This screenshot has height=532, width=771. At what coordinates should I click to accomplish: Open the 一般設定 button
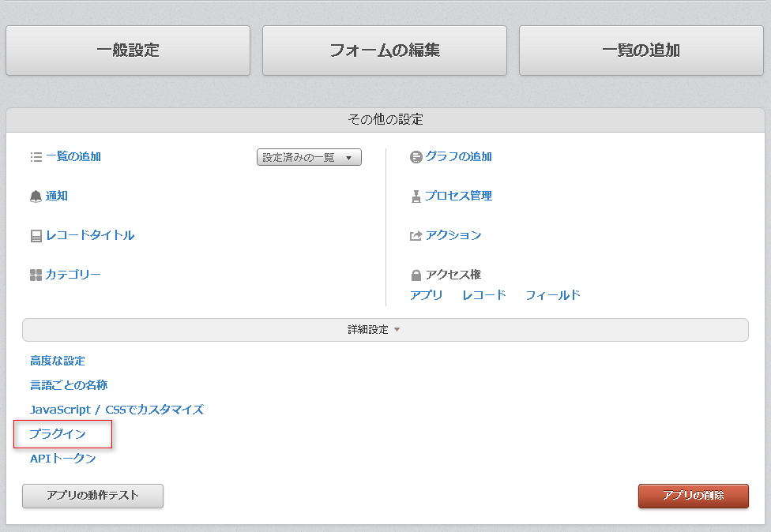(128, 51)
